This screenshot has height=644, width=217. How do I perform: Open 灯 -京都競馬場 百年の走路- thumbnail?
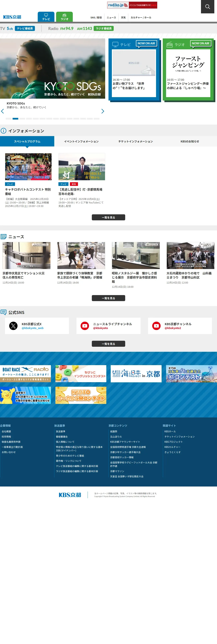tap(82, 167)
